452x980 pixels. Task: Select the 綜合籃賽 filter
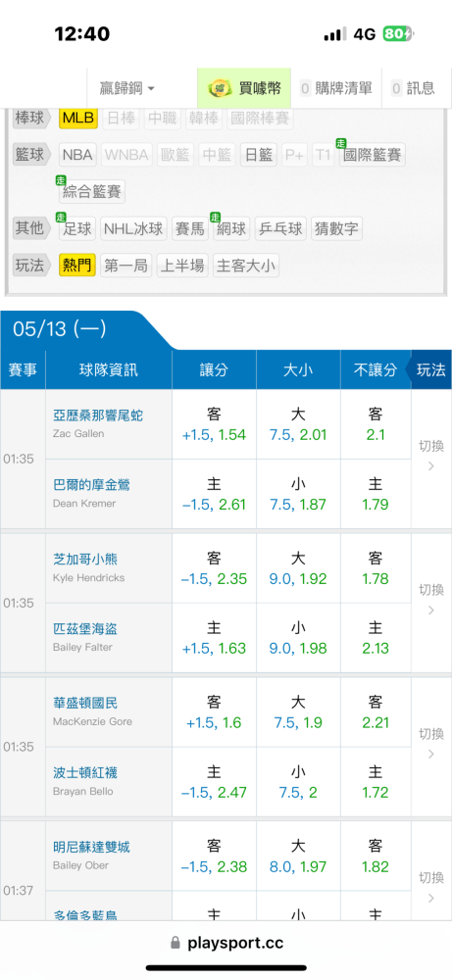point(92,191)
